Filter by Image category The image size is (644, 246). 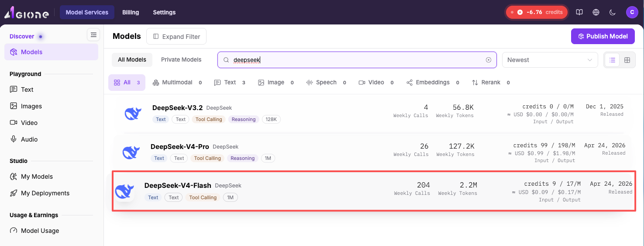(276, 83)
